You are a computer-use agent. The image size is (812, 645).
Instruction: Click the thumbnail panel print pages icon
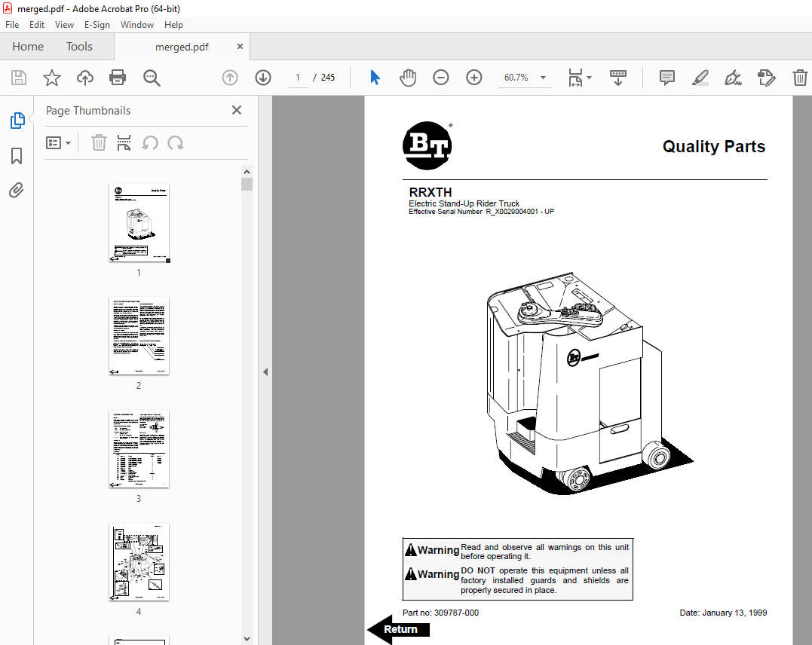point(124,142)
